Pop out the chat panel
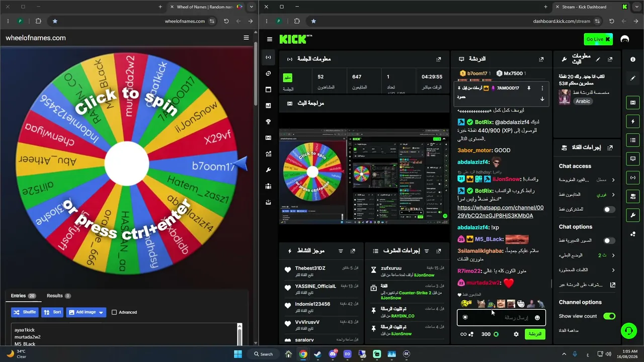This screenshot has width=644, height=362. [541, 59]
